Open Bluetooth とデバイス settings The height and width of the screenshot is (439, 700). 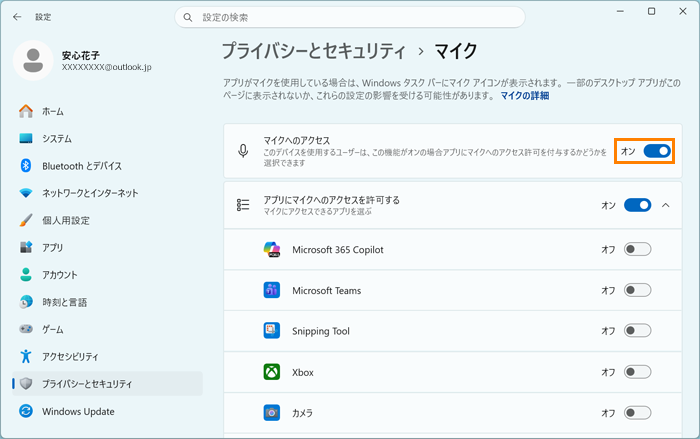(107, 166)
